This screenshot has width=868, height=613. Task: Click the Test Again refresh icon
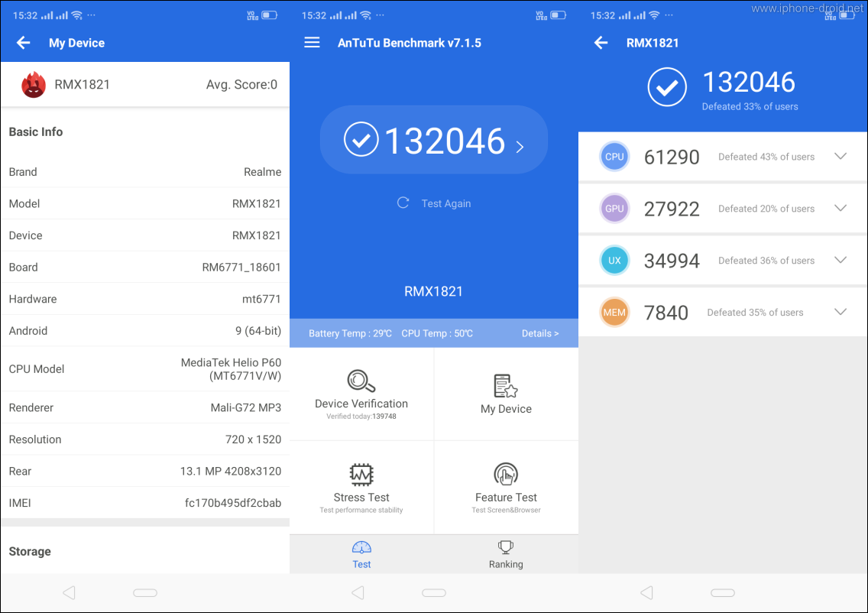(x=403, y=203)
